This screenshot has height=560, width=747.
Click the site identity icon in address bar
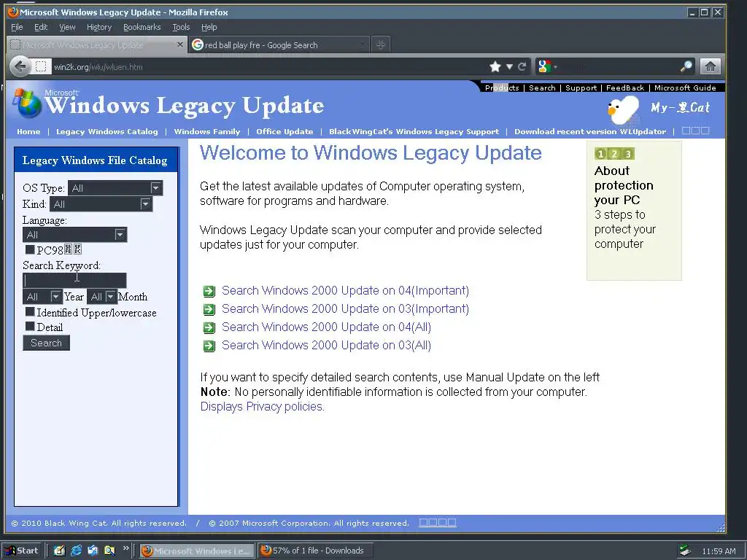pos(41,66)
